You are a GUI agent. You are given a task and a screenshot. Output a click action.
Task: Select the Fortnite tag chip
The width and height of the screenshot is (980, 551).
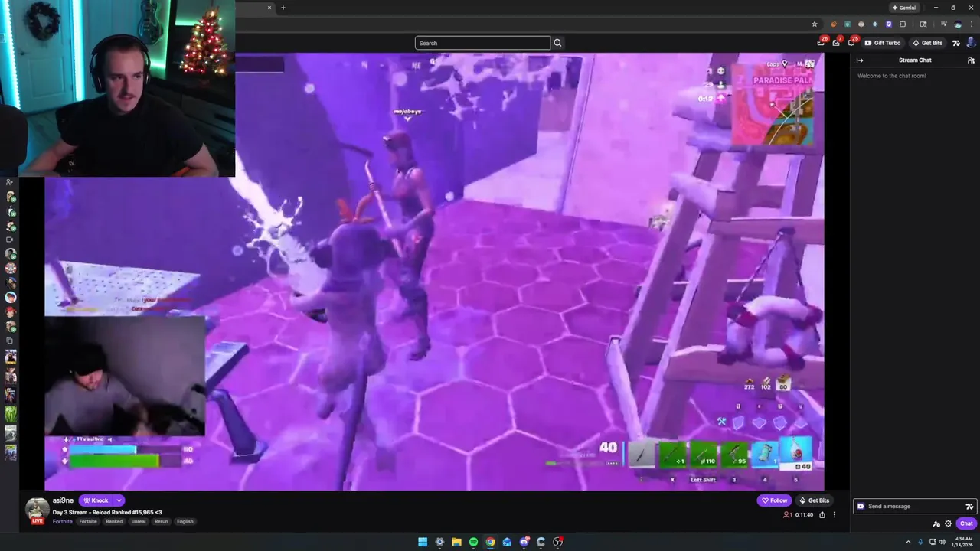click(88, 521)
